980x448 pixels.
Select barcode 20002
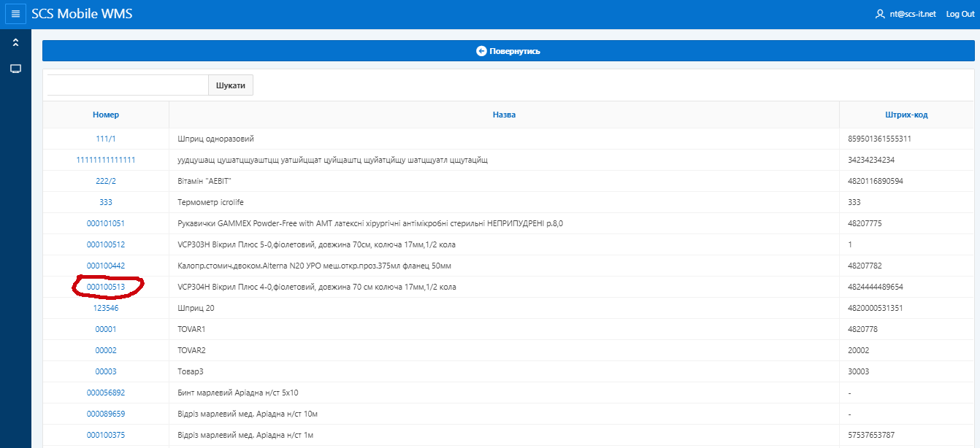(859, 350)
